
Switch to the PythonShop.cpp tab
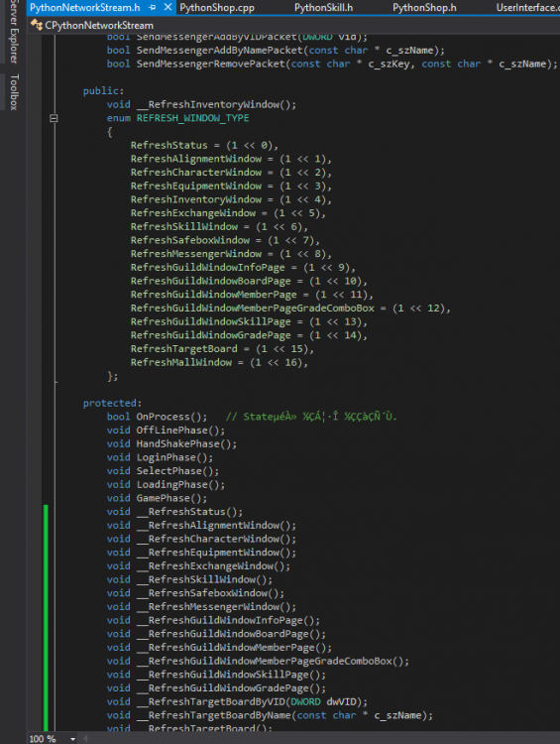click(x=217, y=8)
